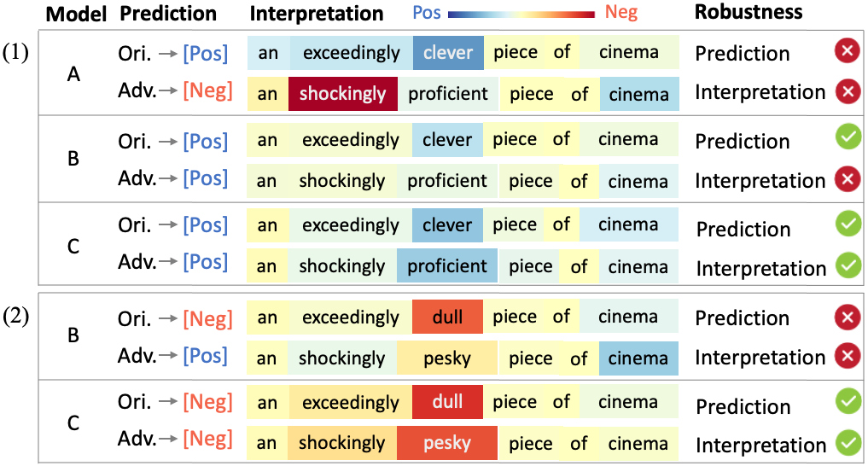
Task: Click the orange 'pesky' word in Model C Adv. row
Action: point(447,443)
